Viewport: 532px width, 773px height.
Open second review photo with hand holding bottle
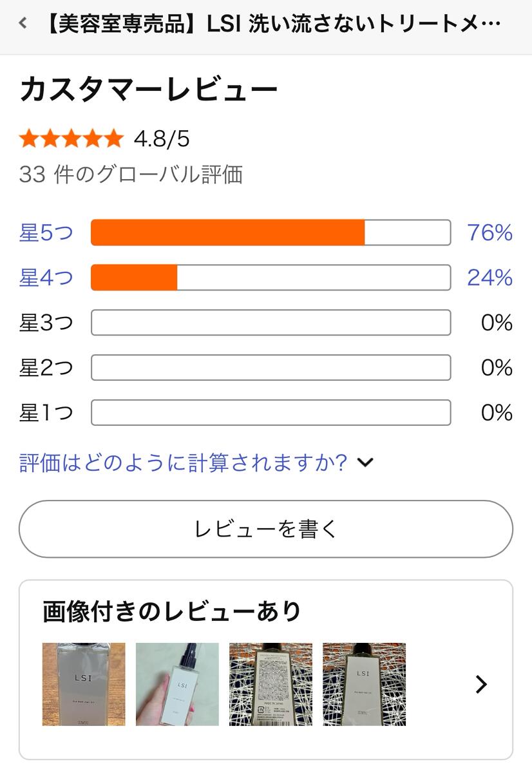[x=177, y=684]
